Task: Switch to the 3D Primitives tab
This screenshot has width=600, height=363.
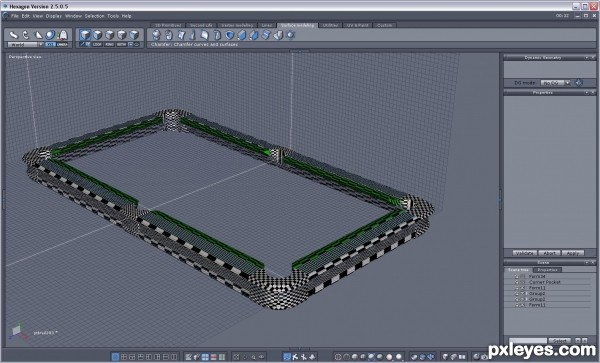Action: click(167, 25)
